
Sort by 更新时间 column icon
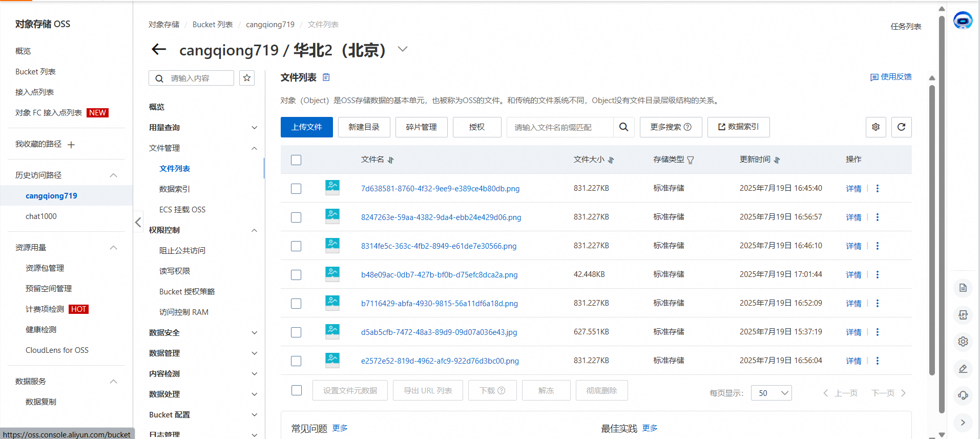click(x=777, y=160)
